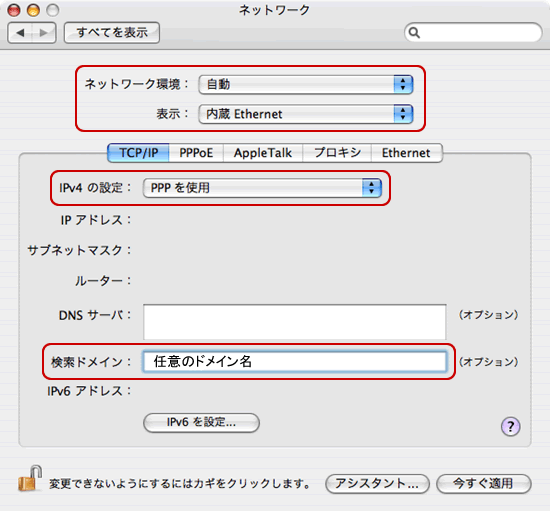Click the padlock icon to prevent changes
Screen dimensions: 550x511
30,478
